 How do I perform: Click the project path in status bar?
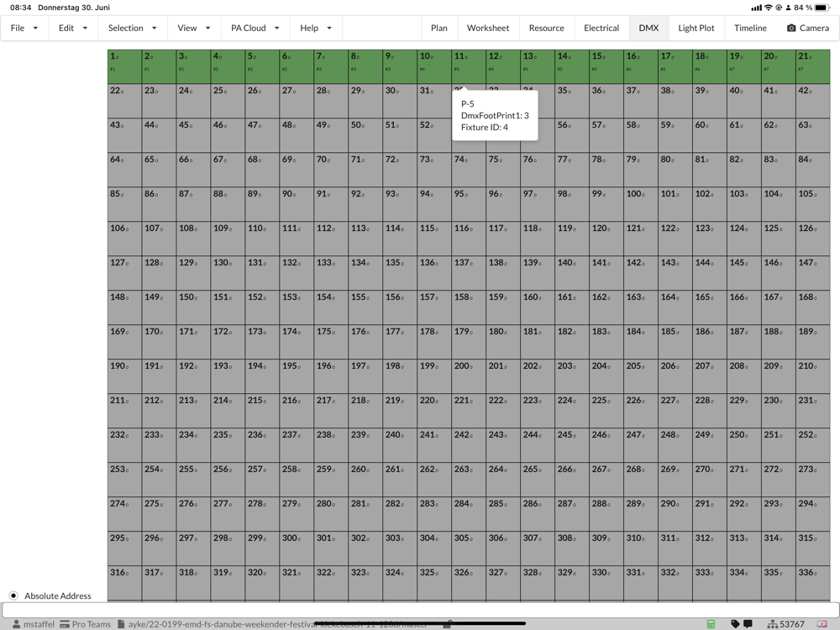(x=277, y=624)
